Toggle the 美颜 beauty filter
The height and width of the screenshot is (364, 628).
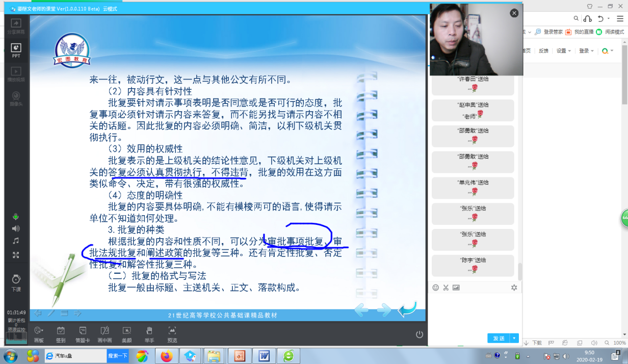[126, 333]
